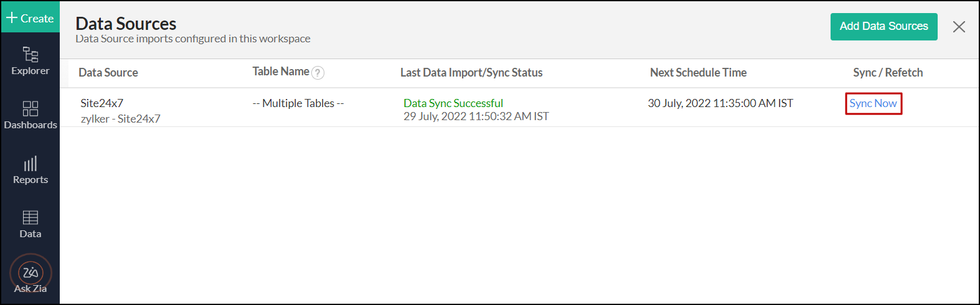The height and width of the screenshot is (305, 980).
Task: Launch Ask Zia assistant icon
Action: [x=30, y=274]
